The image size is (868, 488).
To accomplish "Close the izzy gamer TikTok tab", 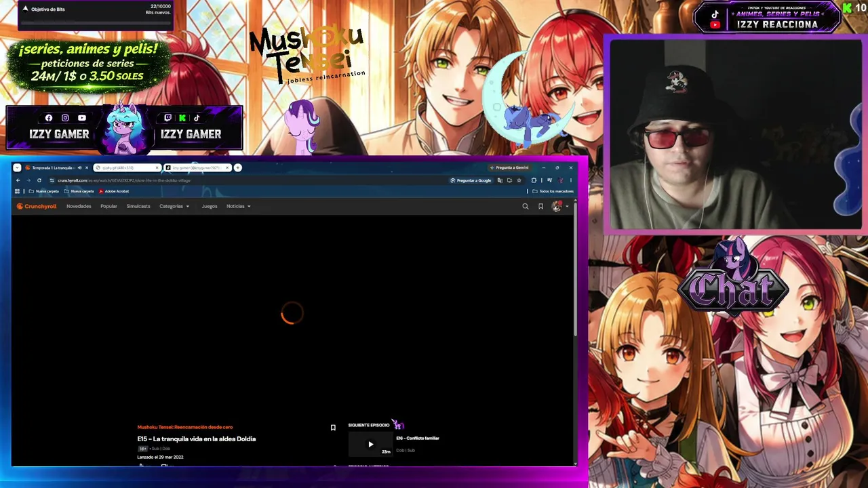I will pyautogui.click(x=227, y=167).
